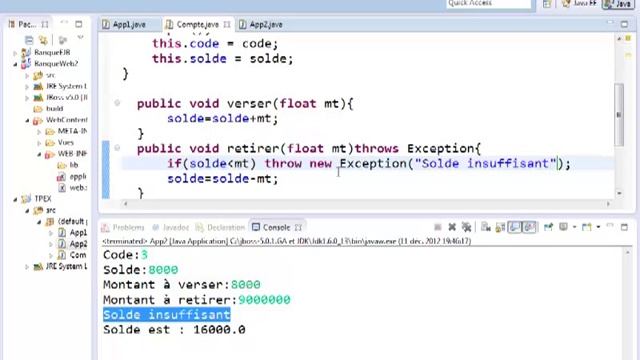This screenshot has height=360, width=640.
Task: Open the Open Console dropdown arrow
Action: coord(598,227)
